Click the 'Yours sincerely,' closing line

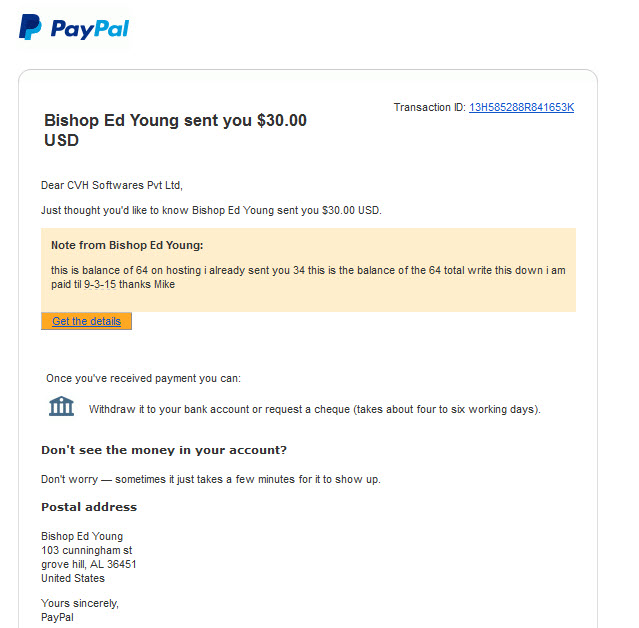click(x=80, y=603)
